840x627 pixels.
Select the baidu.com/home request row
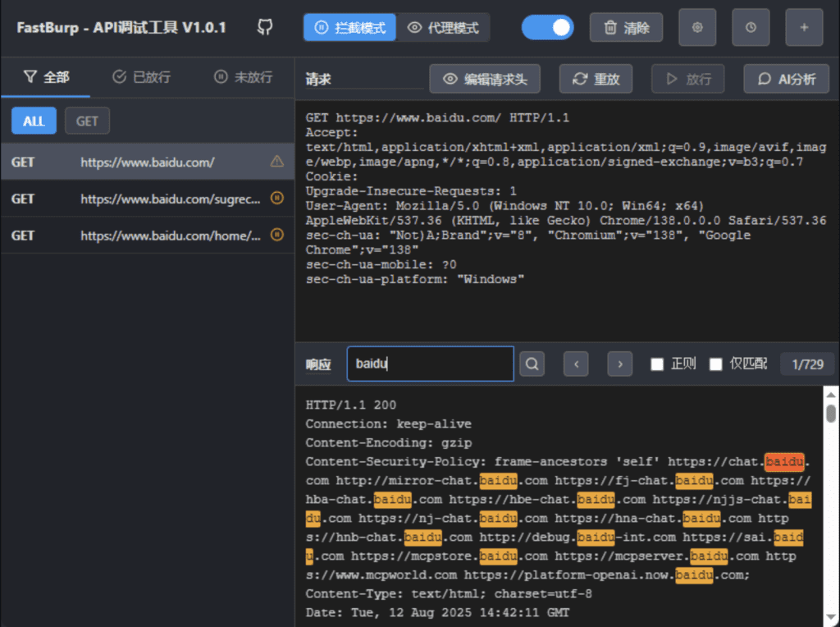pos(148,236)
